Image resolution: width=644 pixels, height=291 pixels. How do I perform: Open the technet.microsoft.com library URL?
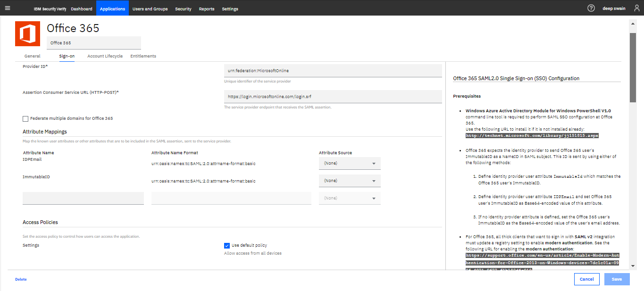click(532, 135)
